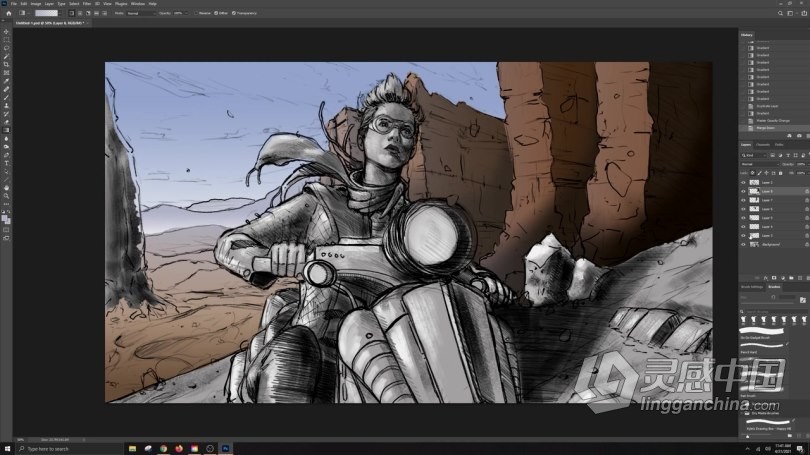The height and width of the screenshot is (455, 810).
Task: Select the Master Opacity Change history state
Action: 773,120
